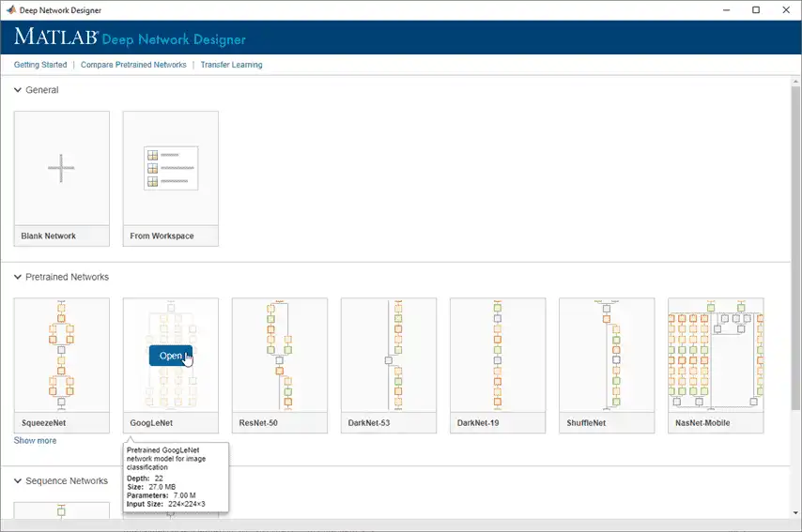Click Show more under pretrained networks
This screenshot has height=532, width=802.
[x=36, y=441]
